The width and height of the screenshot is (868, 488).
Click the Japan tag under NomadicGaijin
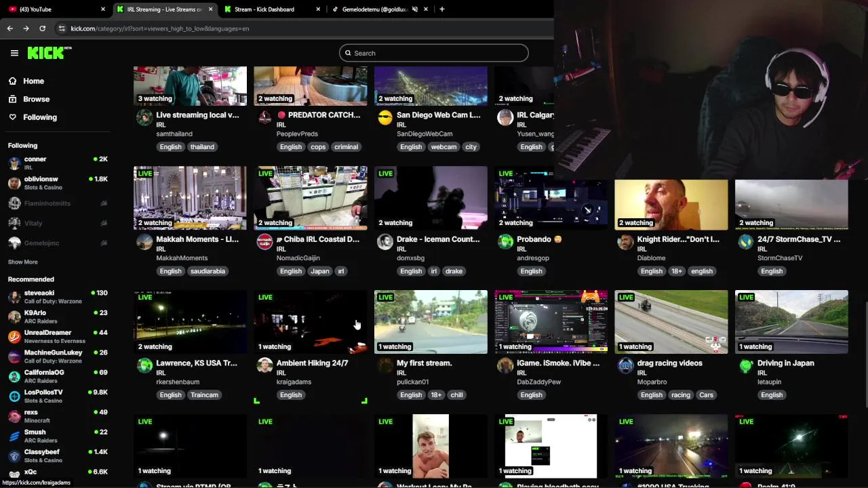click(319, 271)
